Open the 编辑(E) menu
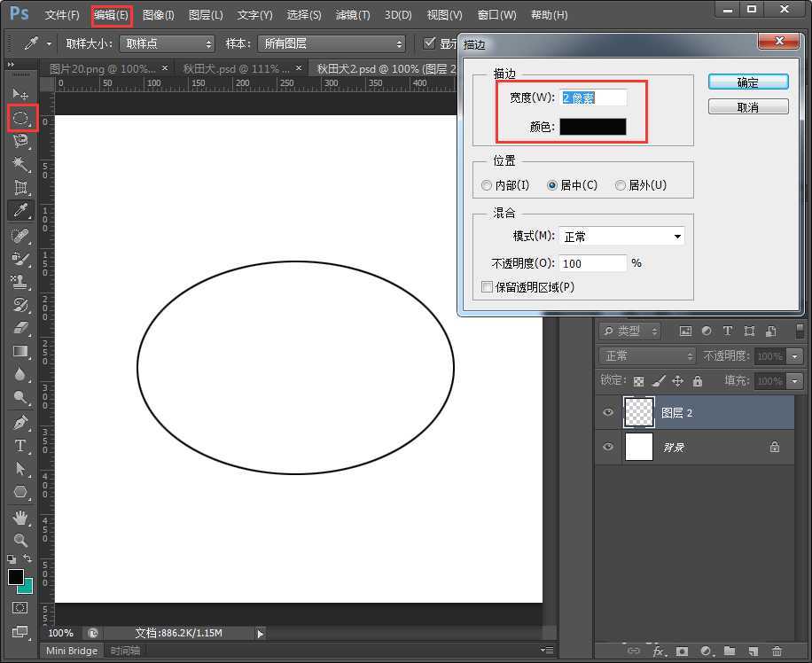 click(x=111, y=15)
